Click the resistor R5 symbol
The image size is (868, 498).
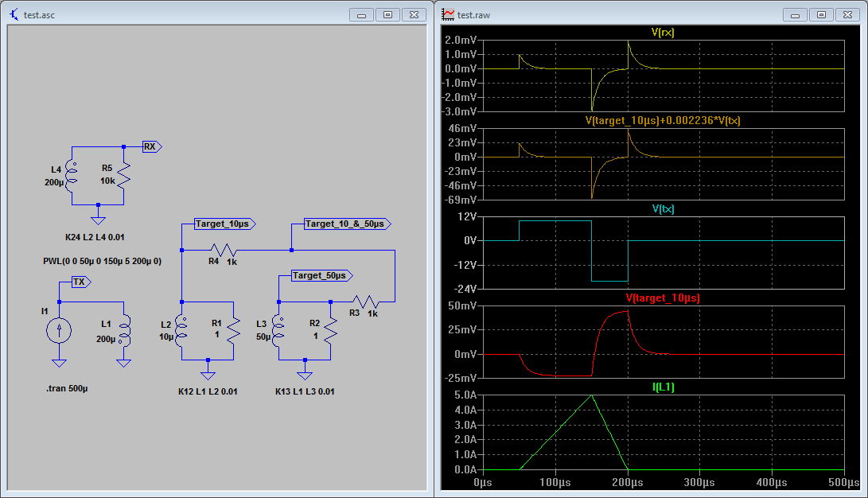click(x=123, y=175)
